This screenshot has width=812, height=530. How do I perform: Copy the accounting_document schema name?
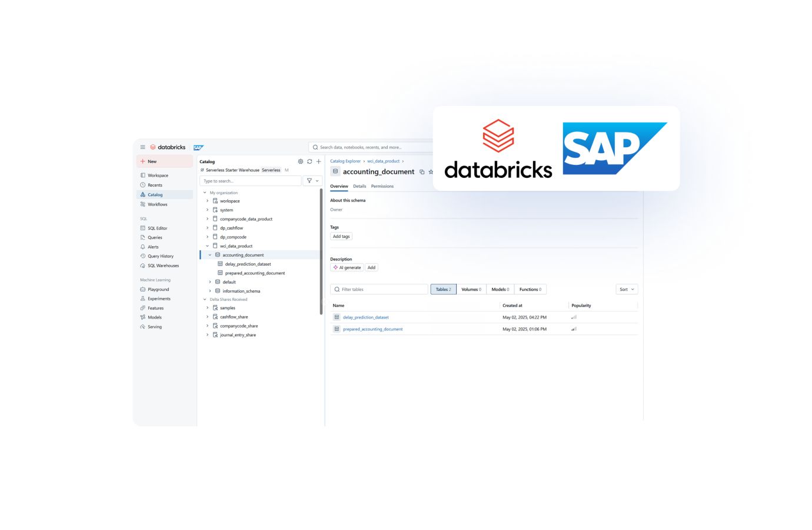pyautogui.click(x=422, y=172)
